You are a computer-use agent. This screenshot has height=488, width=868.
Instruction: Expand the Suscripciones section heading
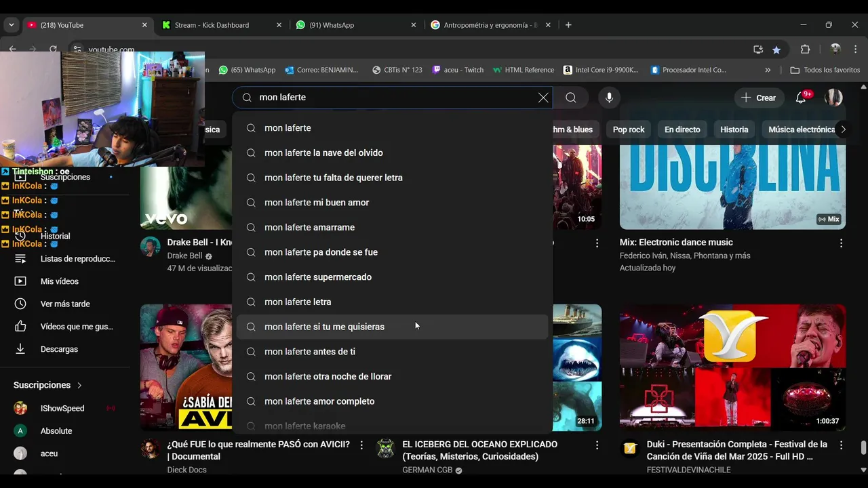click(47, 385)
